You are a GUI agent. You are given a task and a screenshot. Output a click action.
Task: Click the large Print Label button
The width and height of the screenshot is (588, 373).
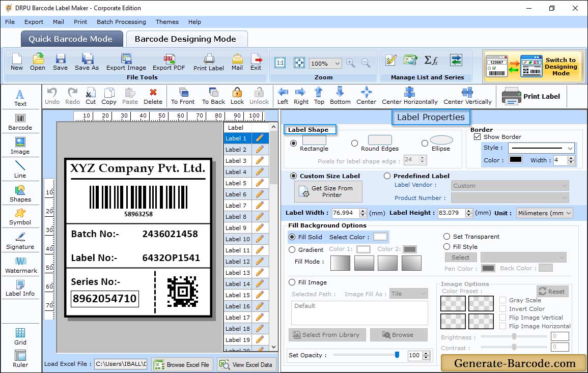pyautogui.click(x=531, y=96)
